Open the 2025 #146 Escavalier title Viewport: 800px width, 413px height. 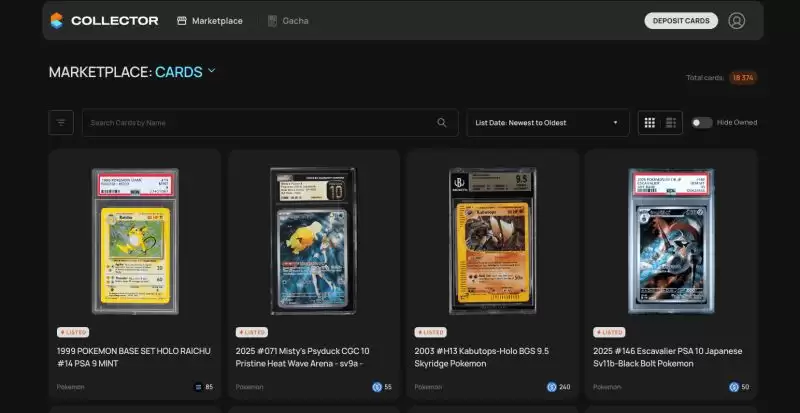668,357
